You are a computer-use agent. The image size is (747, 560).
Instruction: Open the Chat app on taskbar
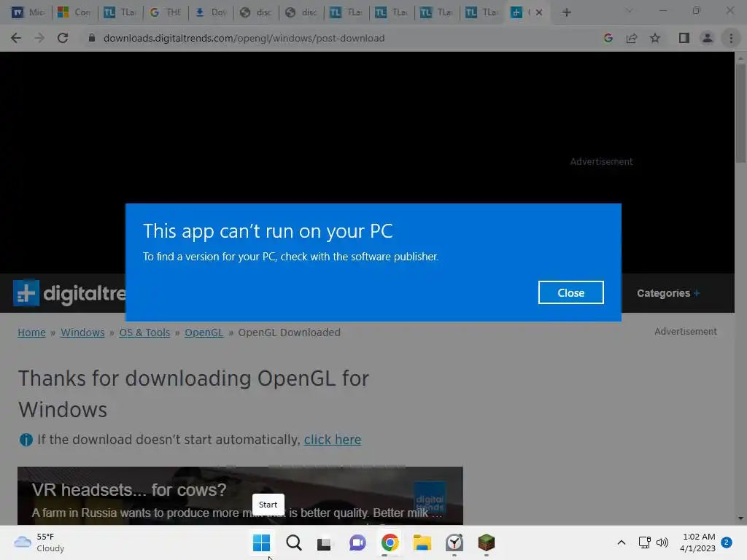click(357, 542)
